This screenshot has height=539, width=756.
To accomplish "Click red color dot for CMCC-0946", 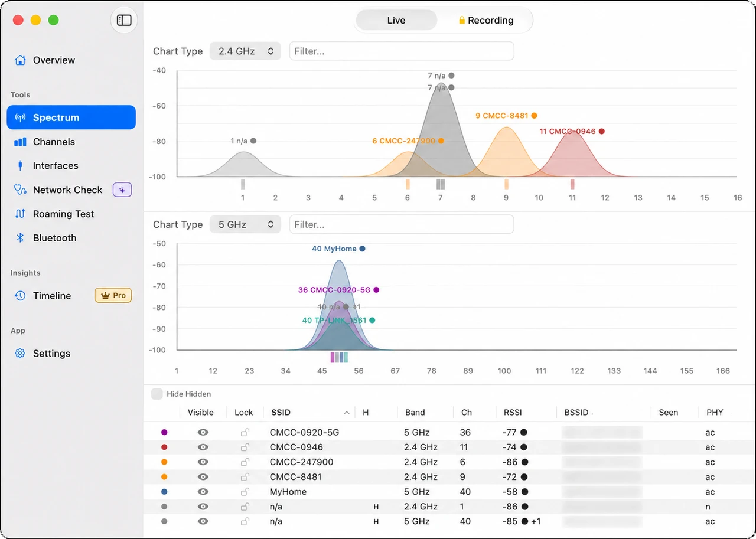I will click(x=164, y=447).
